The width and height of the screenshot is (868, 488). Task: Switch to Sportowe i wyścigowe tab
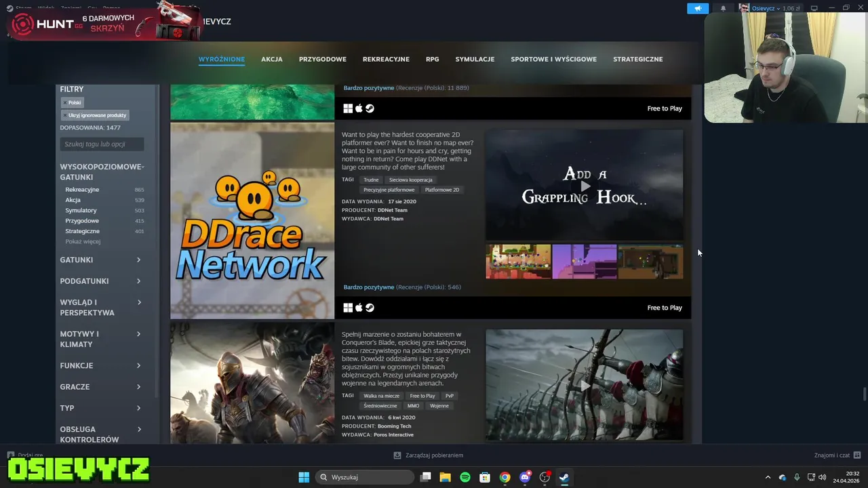coord(554,59)
